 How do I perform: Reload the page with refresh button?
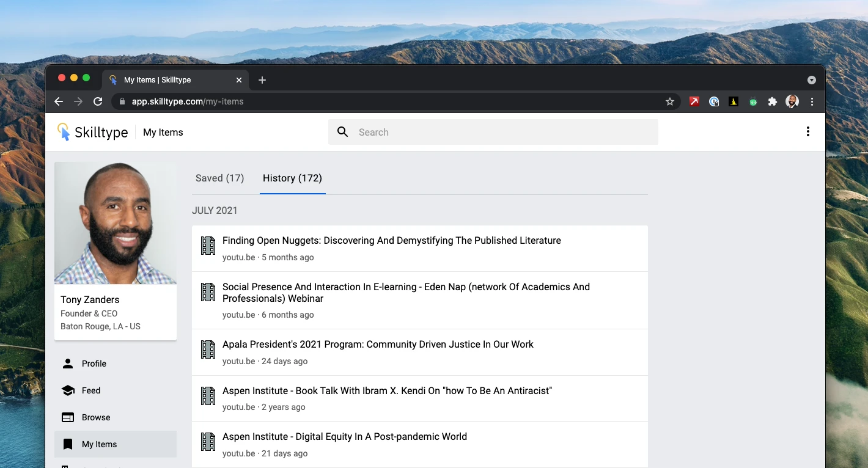click(98, 102)
